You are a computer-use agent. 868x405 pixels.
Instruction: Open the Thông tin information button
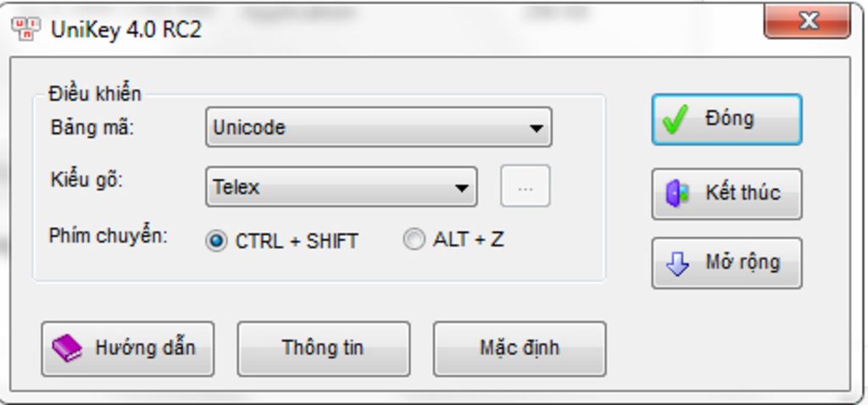tap(323, 347)
